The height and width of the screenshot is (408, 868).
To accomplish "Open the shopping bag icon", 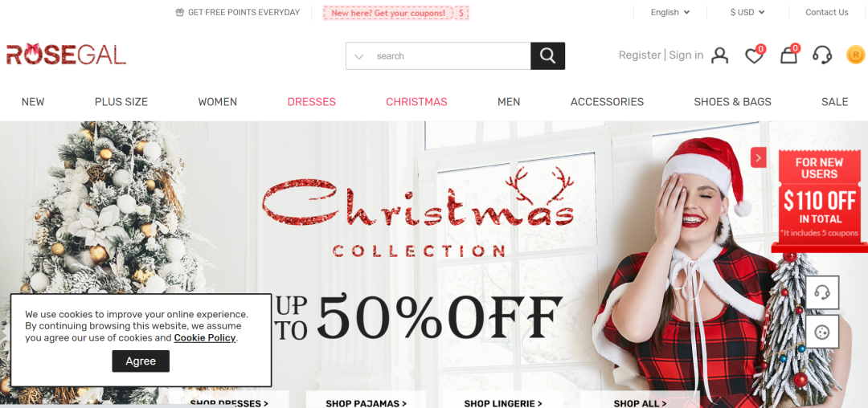I will click(x=789, y=55).
